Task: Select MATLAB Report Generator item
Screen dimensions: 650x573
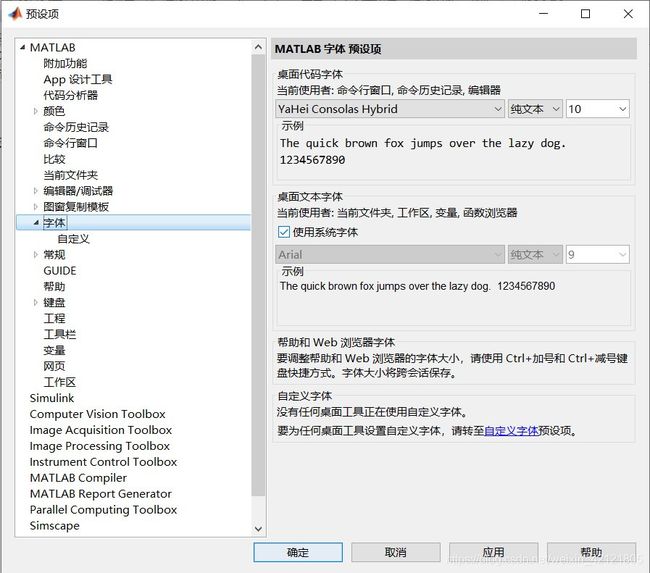Action: point(101,494)
